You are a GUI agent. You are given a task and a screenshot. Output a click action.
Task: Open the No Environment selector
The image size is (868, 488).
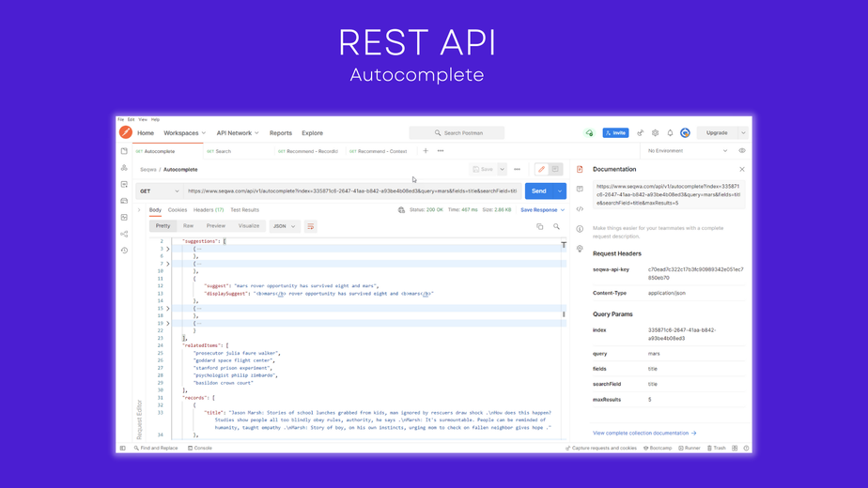[x=687, y=150]
